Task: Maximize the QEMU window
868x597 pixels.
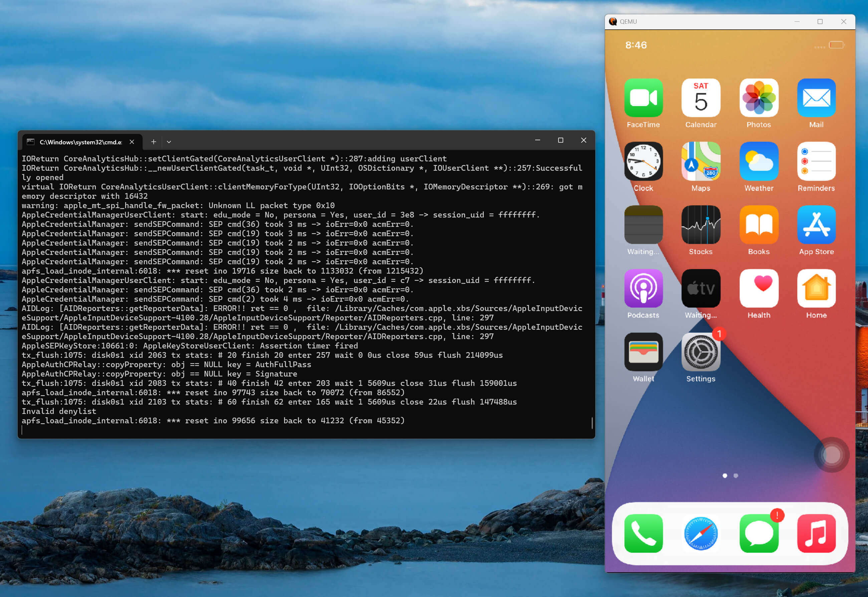Action: pyautogui.click(x=820, y=21)
